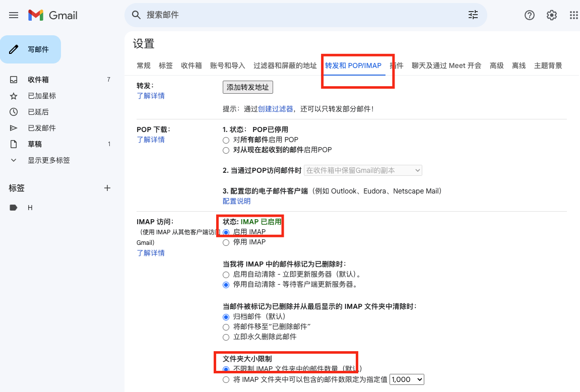Viewport: 580px width, 392px height.
Task: Click the Settings gear icon
Action: pos(551,15)
